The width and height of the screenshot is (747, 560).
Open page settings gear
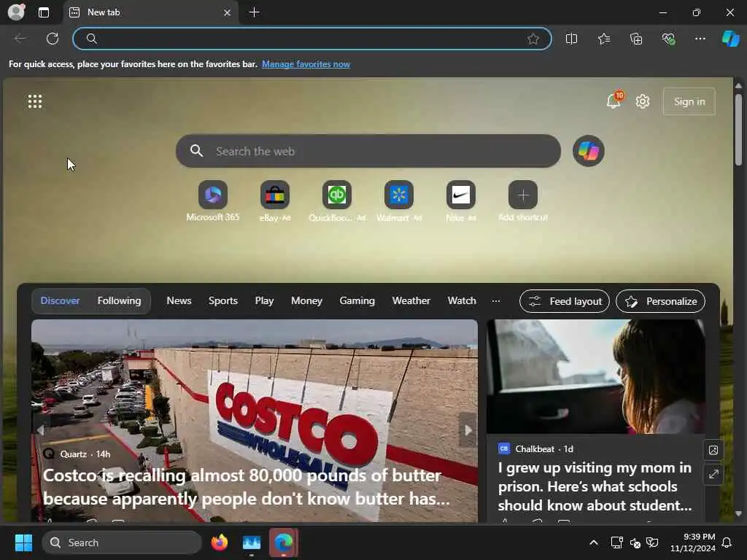point(643,101)
